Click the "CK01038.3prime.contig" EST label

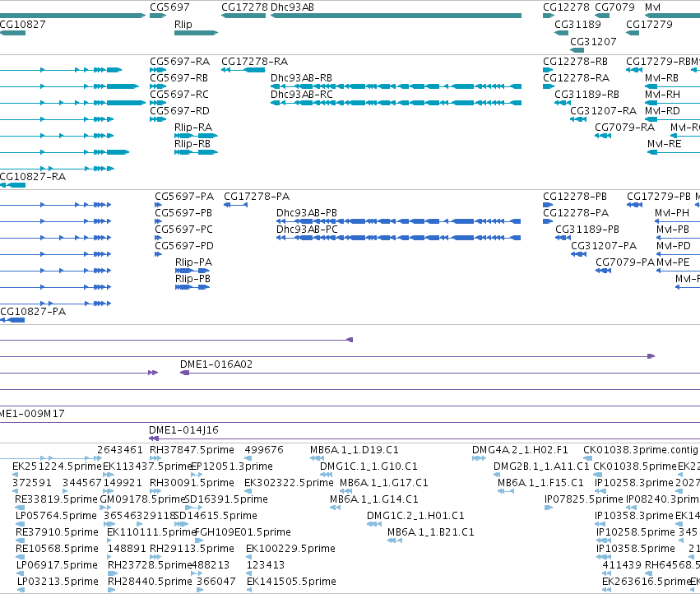641,449
